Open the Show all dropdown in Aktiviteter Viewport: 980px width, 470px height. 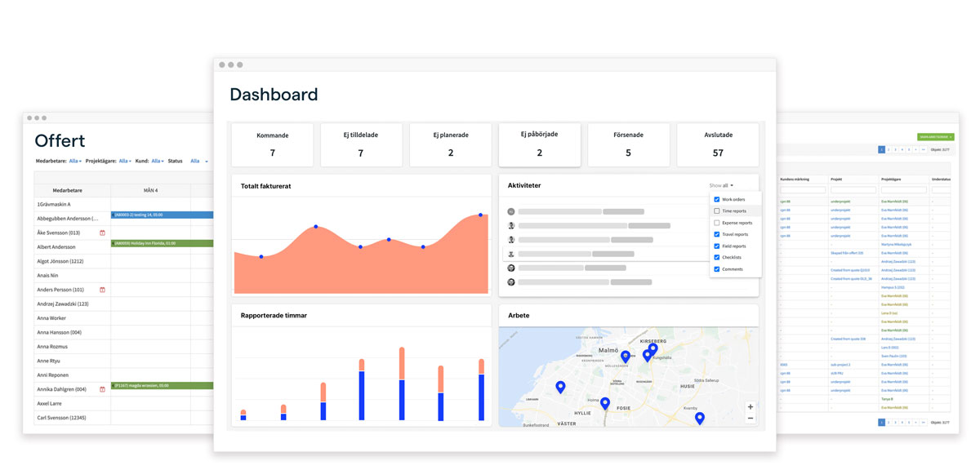click(x=721, y=185)
